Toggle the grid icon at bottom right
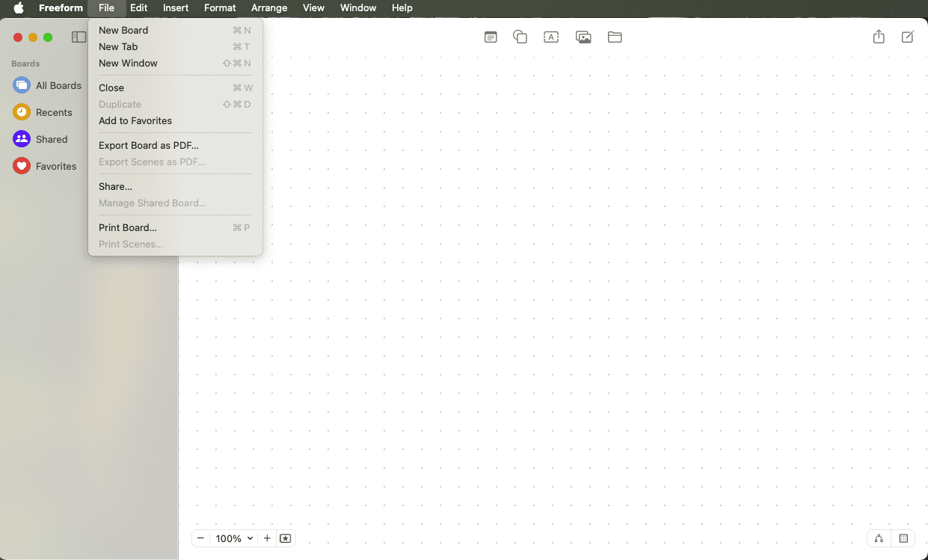 tap(903, 538)
